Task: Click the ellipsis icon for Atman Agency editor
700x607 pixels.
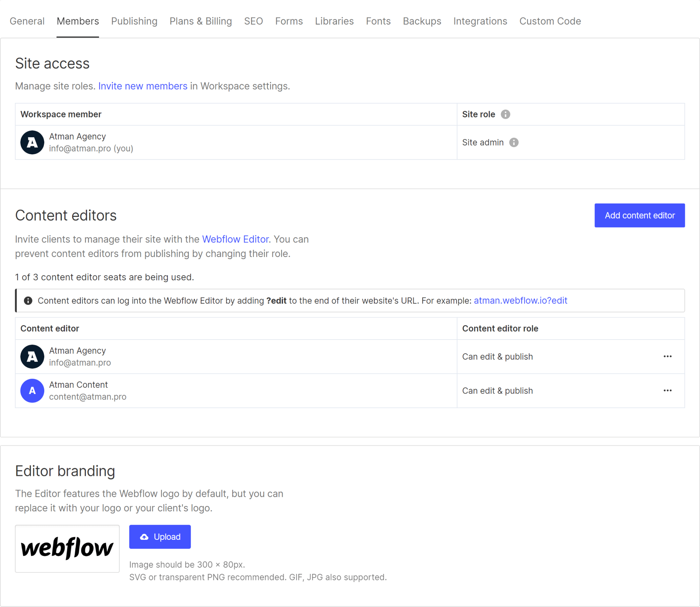Action: tap(667, 356)
